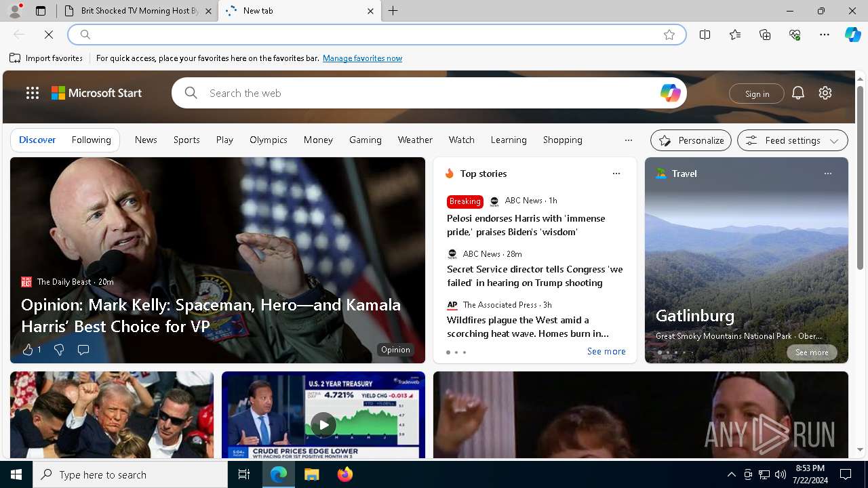The image size is (868, 488).
Task: Open Secret Service director story
Action: tap(534, 276)
